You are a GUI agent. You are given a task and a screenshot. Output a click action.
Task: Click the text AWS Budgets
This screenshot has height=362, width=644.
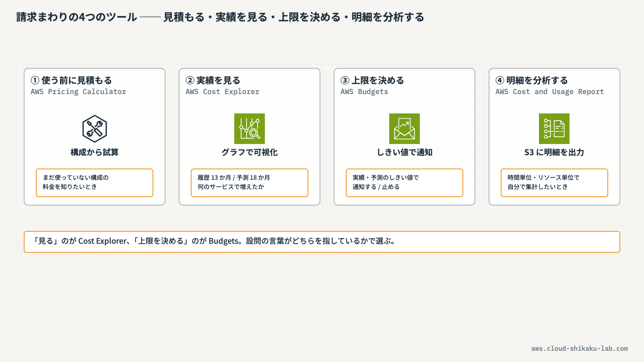[364, 92]
